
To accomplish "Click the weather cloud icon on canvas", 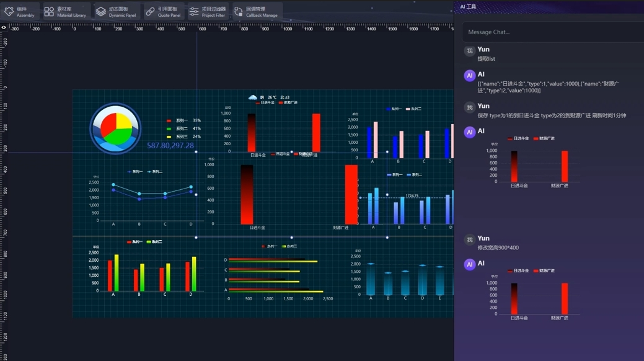I will click(x=252, y=97).
